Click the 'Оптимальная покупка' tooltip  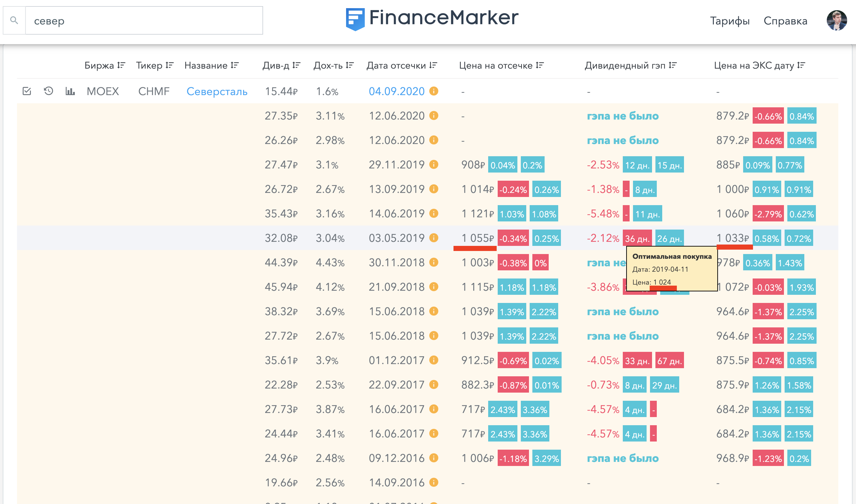click(x=672, y=269)
